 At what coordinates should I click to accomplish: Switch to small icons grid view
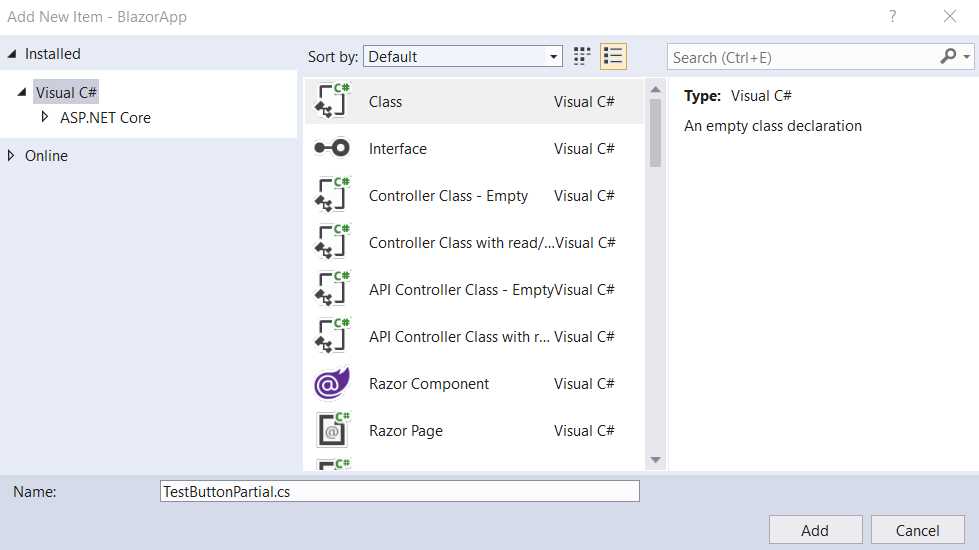pyautogui.click(x=581, y=56)
